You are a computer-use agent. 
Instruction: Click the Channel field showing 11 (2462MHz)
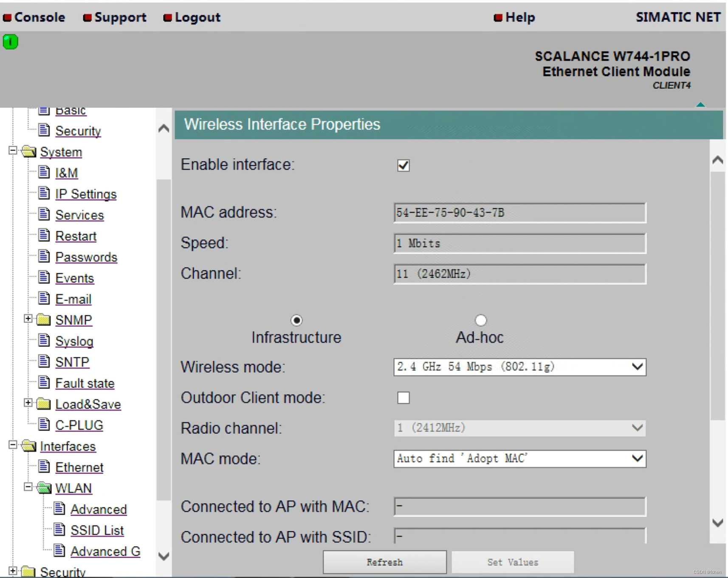coord(520,274)
